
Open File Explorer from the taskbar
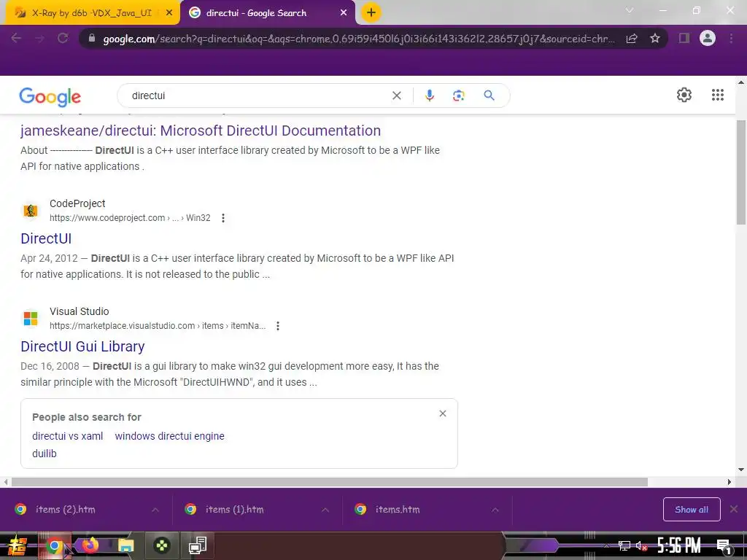coord(125,545)
